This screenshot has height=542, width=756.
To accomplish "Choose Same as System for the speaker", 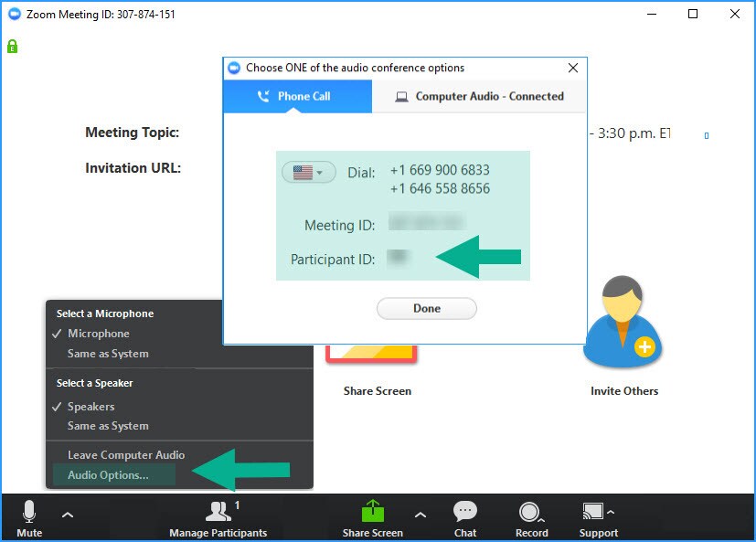I will (108, 426).
